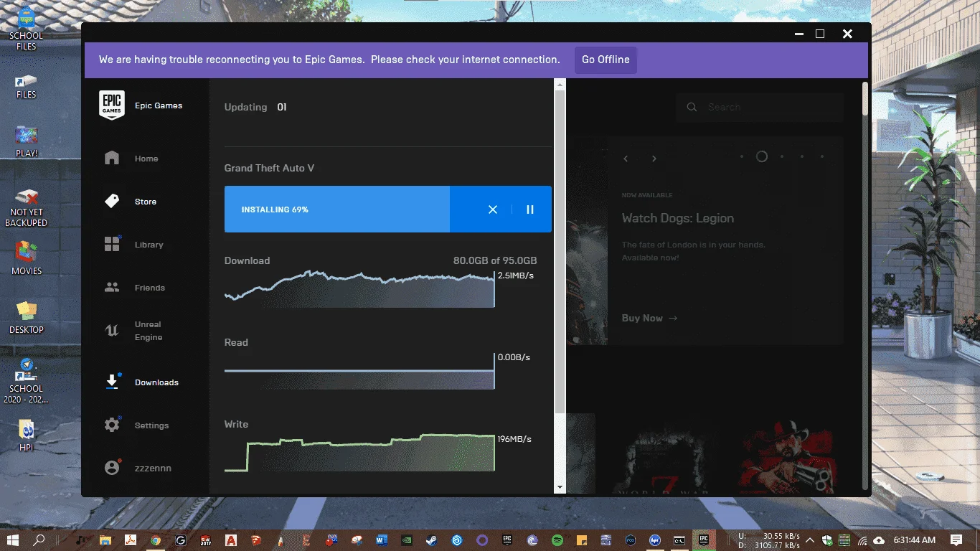Open File Explorer from the taskbar
The width and height of the screenshot is (980, 551).
pos(105,540)
